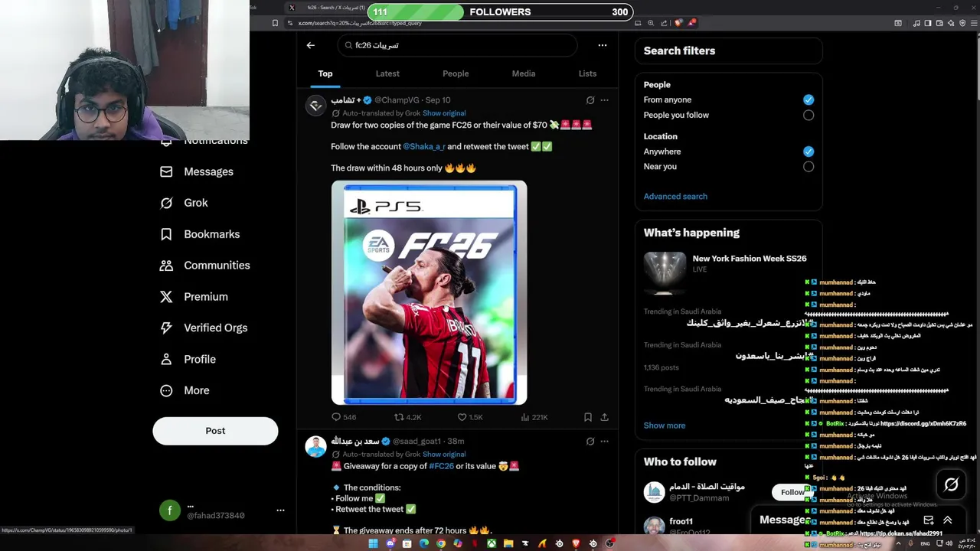The height and width of the screenshot is (551, 980).
Task: Click the search box containing fc26
Action: 456,45
